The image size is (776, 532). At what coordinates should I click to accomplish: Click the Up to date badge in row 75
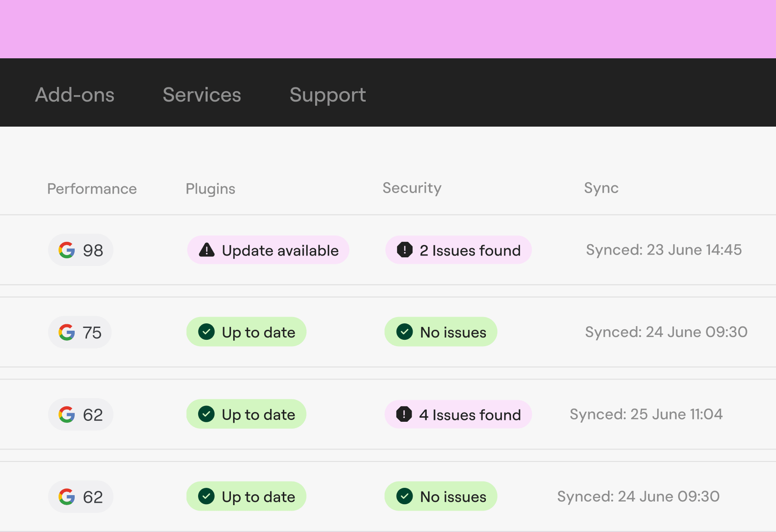coord(246,332)
